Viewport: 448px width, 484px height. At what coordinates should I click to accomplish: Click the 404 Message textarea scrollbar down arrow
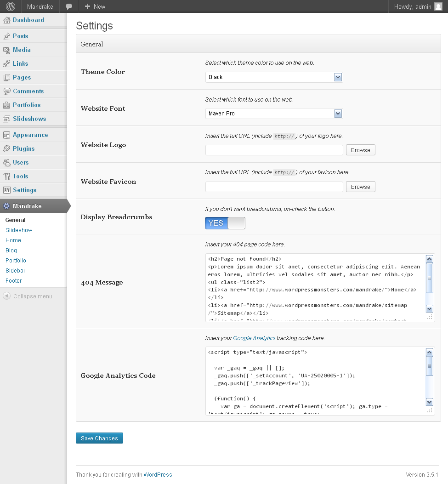point(430,309)
